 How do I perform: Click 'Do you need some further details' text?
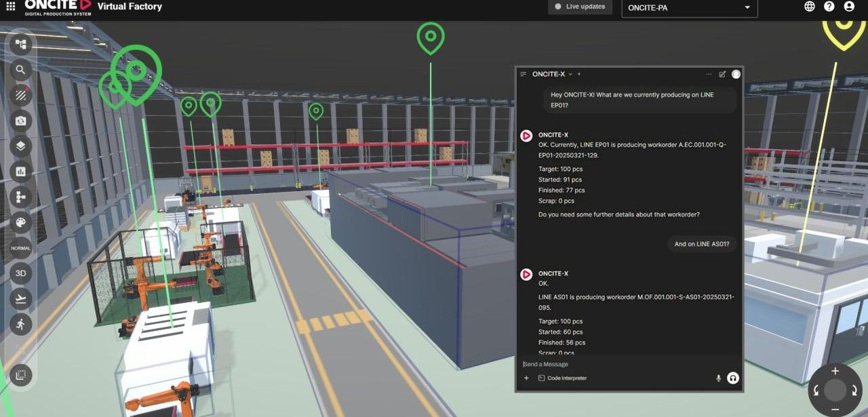pyautogui.click(x=618, y=214)
